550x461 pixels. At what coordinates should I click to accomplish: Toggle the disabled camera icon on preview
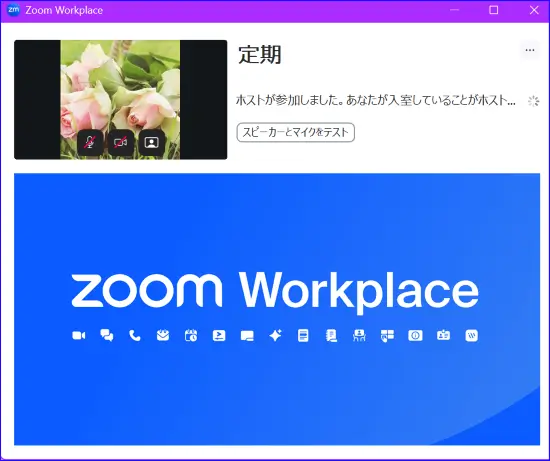121,142
